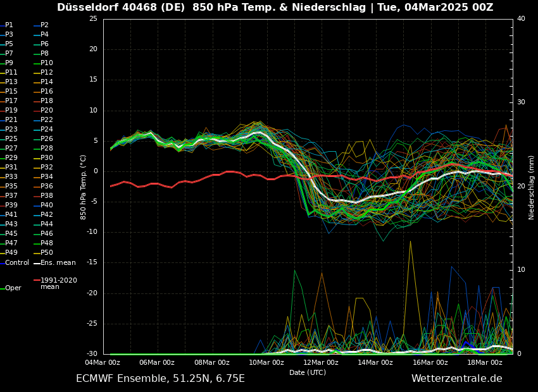Screen dimensions: 538x392
Task: Click the P25 legend label
Action: coord(11,138)
